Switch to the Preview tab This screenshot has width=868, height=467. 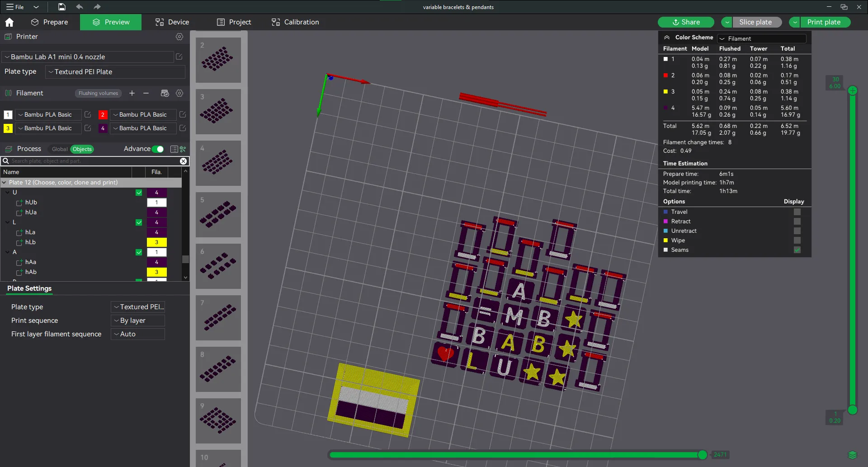[111, 22]
